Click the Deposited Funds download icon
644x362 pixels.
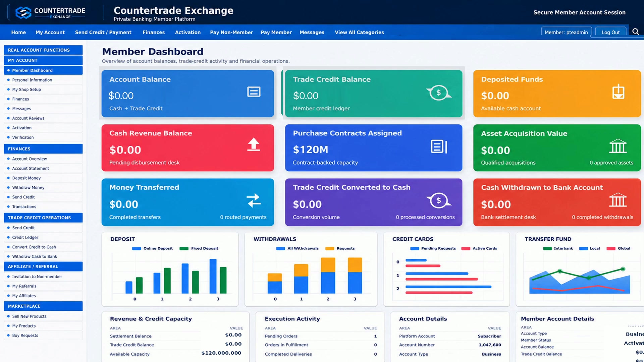click(618, 92)
